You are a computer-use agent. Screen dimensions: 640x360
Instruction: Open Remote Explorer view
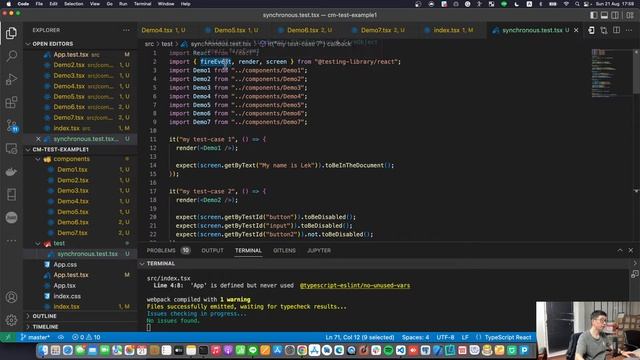click(11, 149)
